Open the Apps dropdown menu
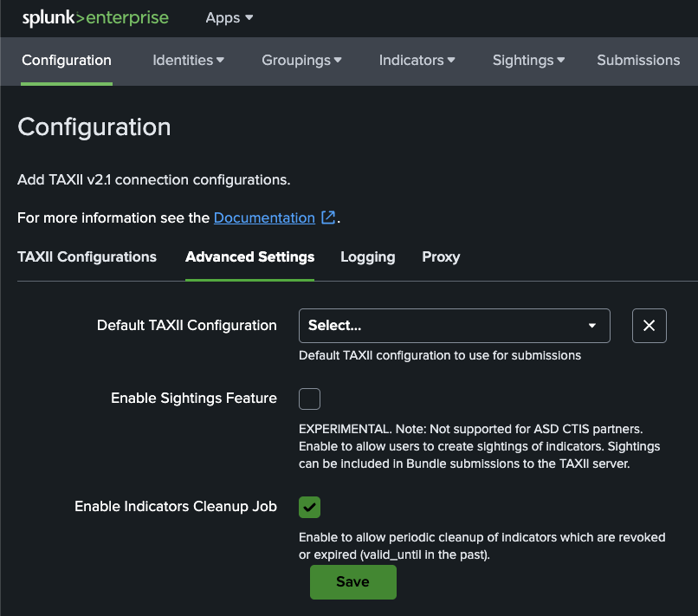Viewport: 698px width, 616px height. 229,18
